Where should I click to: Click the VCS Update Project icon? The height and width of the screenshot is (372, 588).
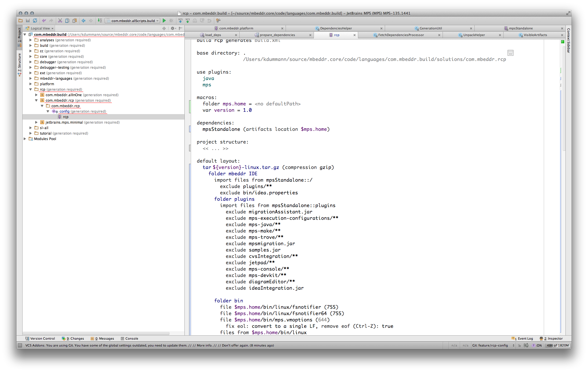tap(180, 21)
